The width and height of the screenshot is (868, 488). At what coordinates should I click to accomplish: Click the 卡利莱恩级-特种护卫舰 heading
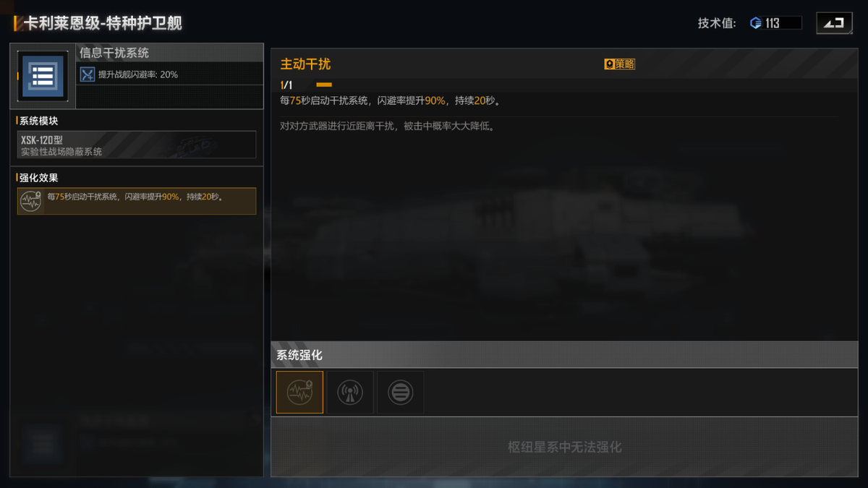103,23
